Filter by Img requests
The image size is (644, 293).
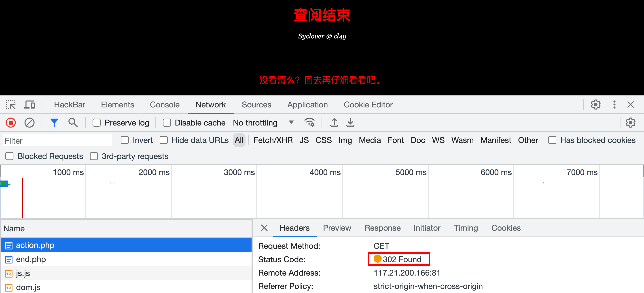click(345, 140)
